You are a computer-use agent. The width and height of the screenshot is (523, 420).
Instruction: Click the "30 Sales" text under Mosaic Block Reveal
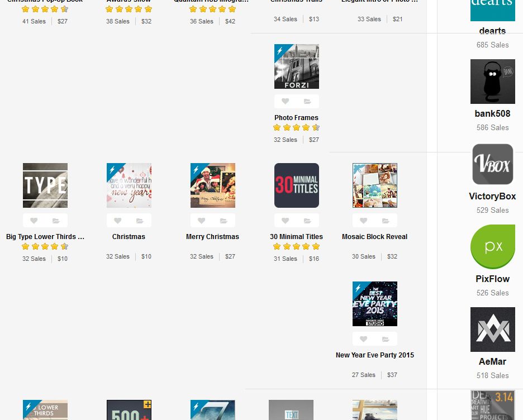(x=364, y=257)
